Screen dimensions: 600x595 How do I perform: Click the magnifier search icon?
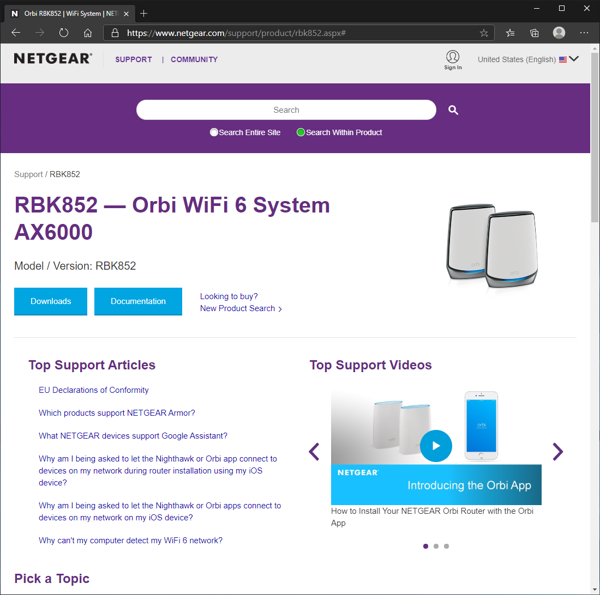453,110
